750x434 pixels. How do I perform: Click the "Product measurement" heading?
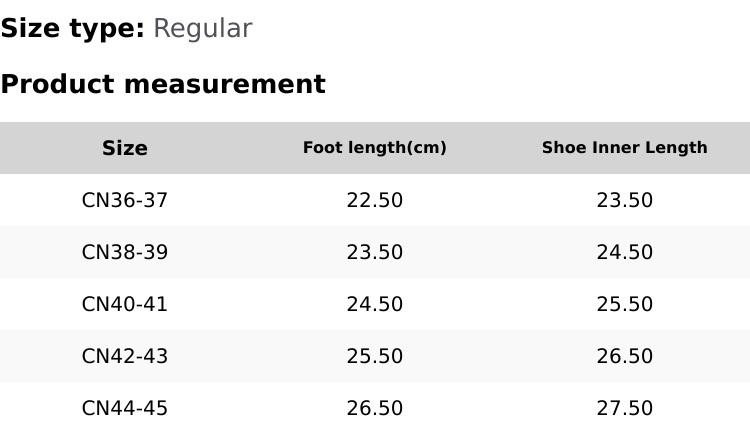point(163,84)
